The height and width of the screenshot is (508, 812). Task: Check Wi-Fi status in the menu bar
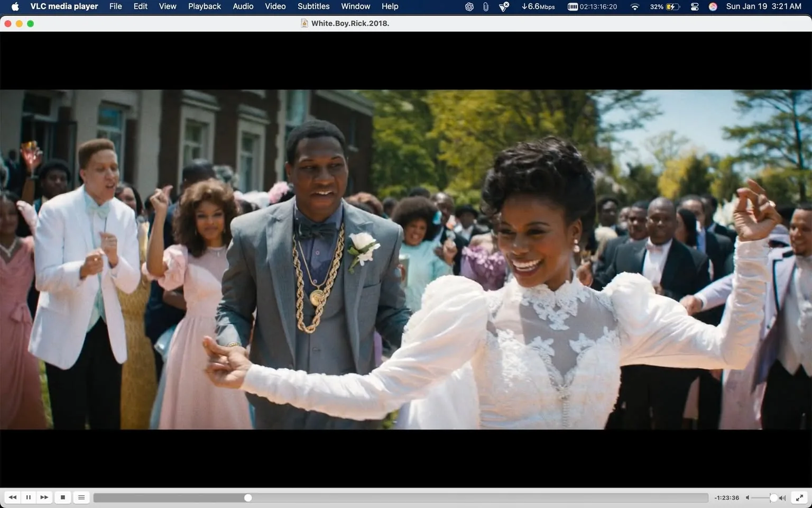[634, 6]
